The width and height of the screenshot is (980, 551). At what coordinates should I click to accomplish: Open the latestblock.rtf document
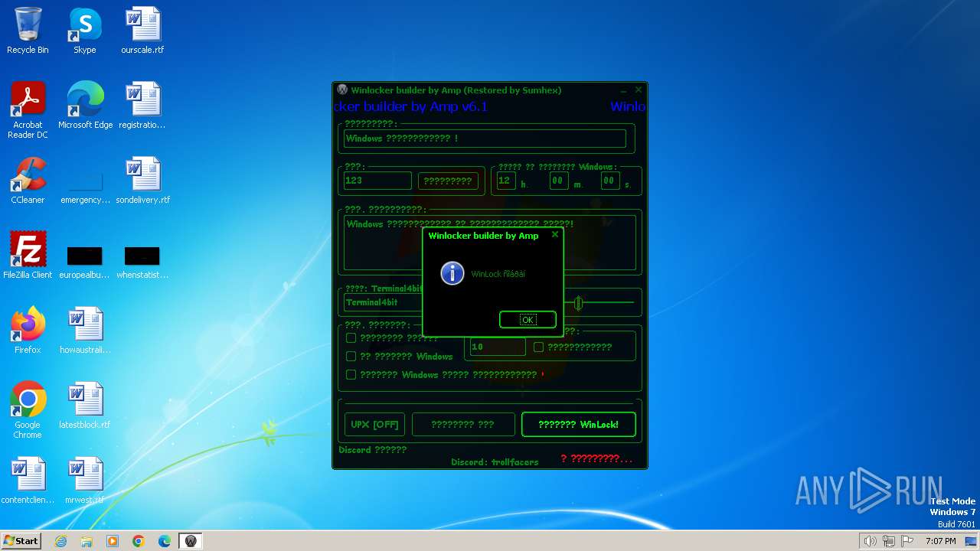pyautogui.click(x=85, y=406)
